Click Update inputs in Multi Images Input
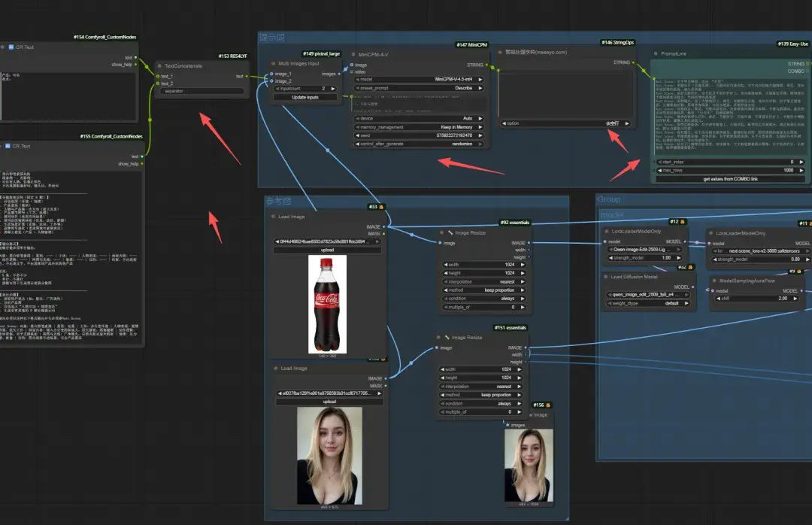The height and width of the screenshot is (525, 812). [x=305, y=98]
